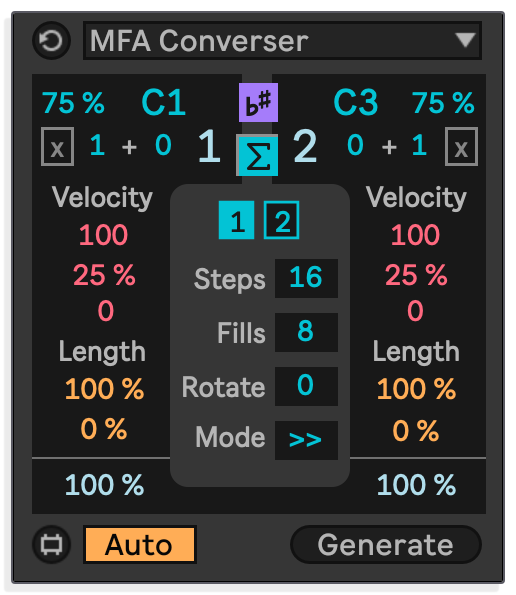Viewport: 516px width, 595px height.
Task: Select pattern tab 2 in the center panel
Action: click(x=282, y=220)
